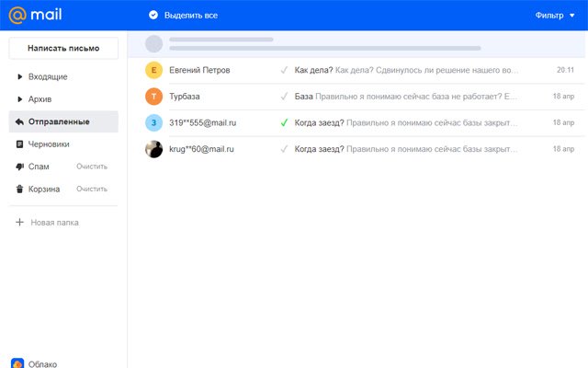Open the Корзина folder
Viewport: 588px width, 368px height.
click(44, 190)
